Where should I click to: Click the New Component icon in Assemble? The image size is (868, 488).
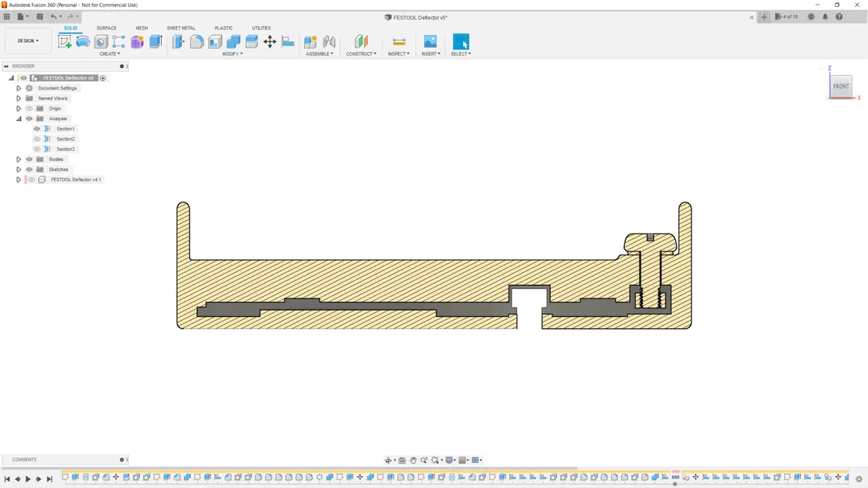point(310,41)
